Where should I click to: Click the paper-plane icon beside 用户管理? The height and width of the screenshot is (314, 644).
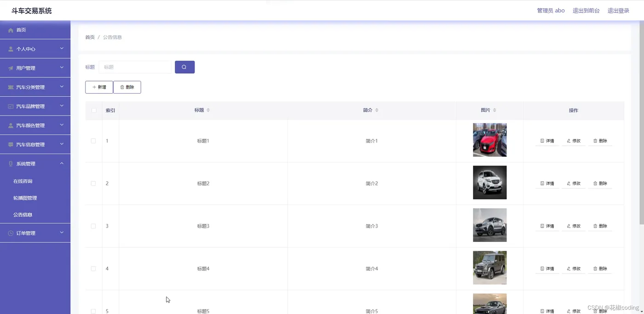[11, 69]
